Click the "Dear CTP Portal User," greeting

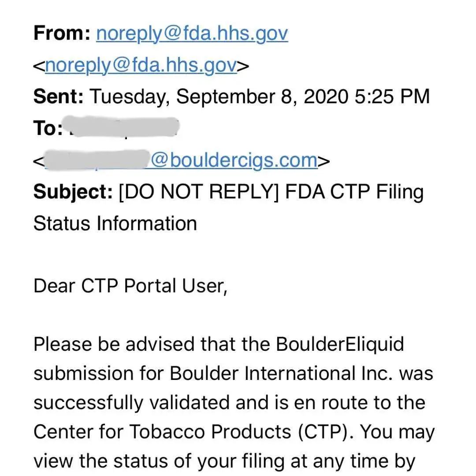130,286
